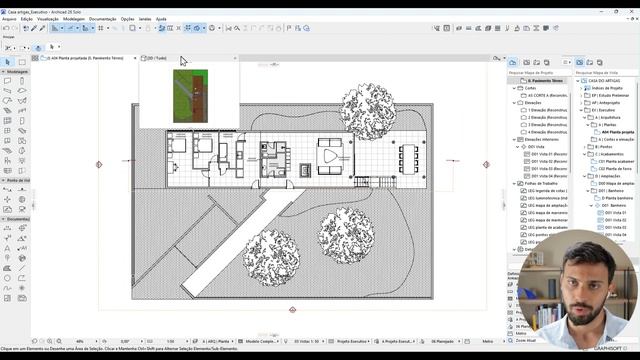Select the Polyline tool
Viewport: 640px width, 360px height.
(22, 278)
